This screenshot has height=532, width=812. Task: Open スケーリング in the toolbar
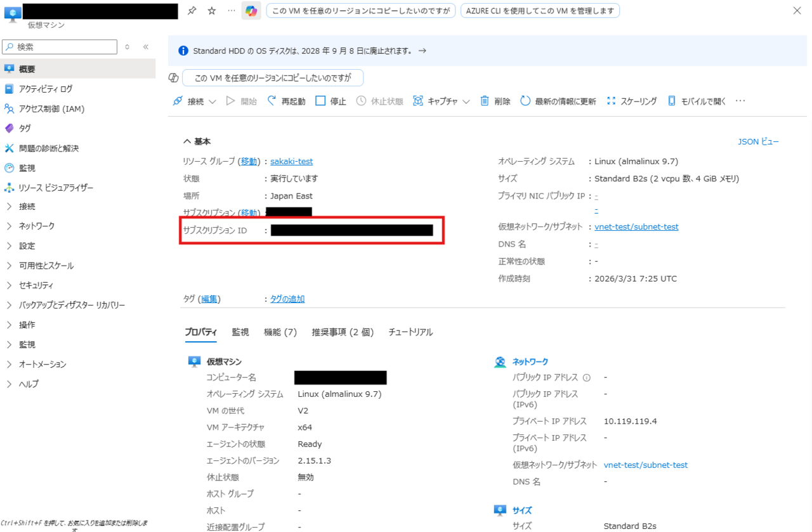[632, 101]
